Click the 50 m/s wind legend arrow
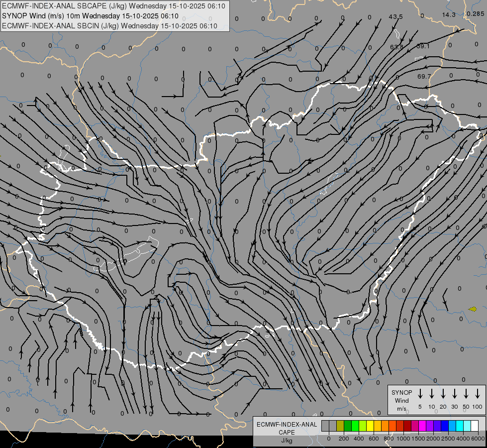This screenshot has width=487, height=448. [x=466, y=394]
